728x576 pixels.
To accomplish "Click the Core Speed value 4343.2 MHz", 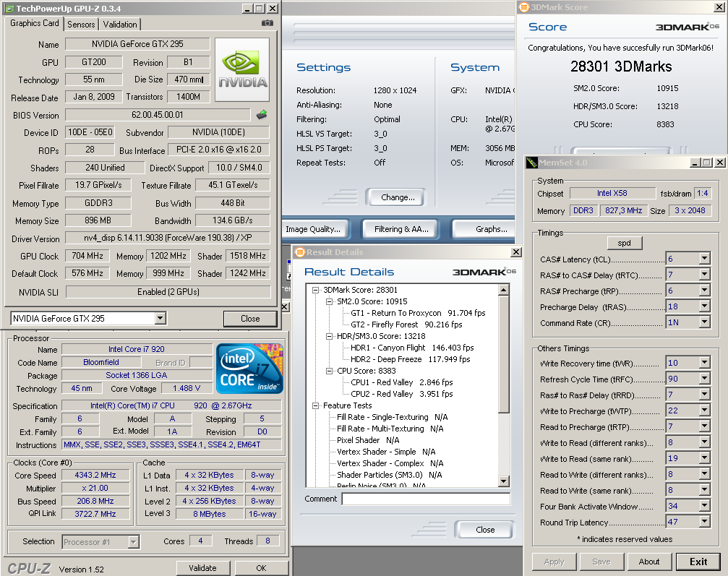I will [95, 475].
